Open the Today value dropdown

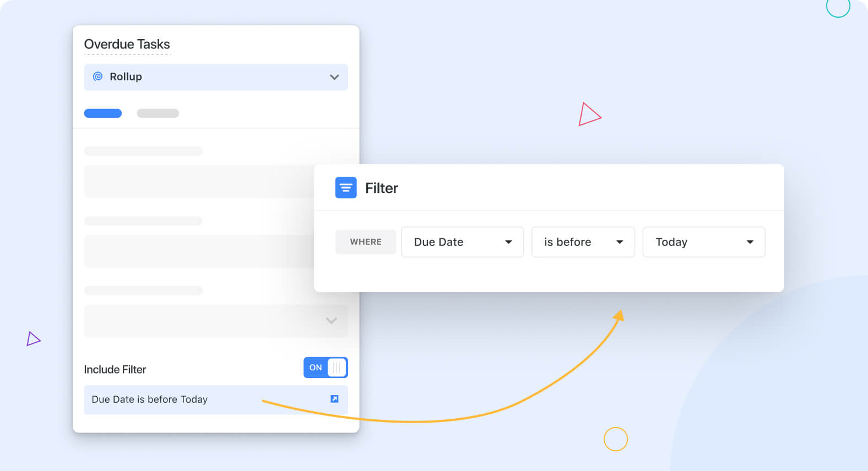click(704, 242)
